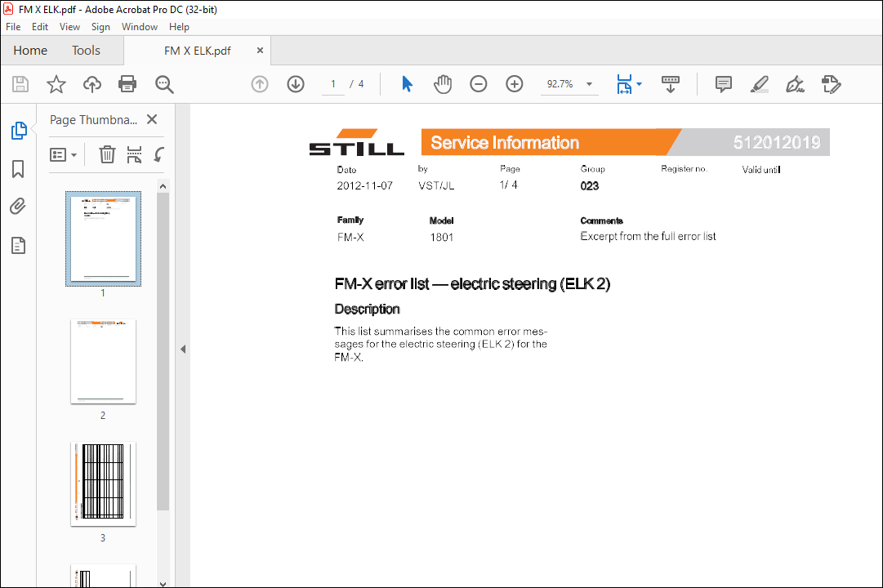Viewport: 883px width, 588px height.
Task: Go to previous page arrow
Action: pyautogui.click(x=260, y=84)
